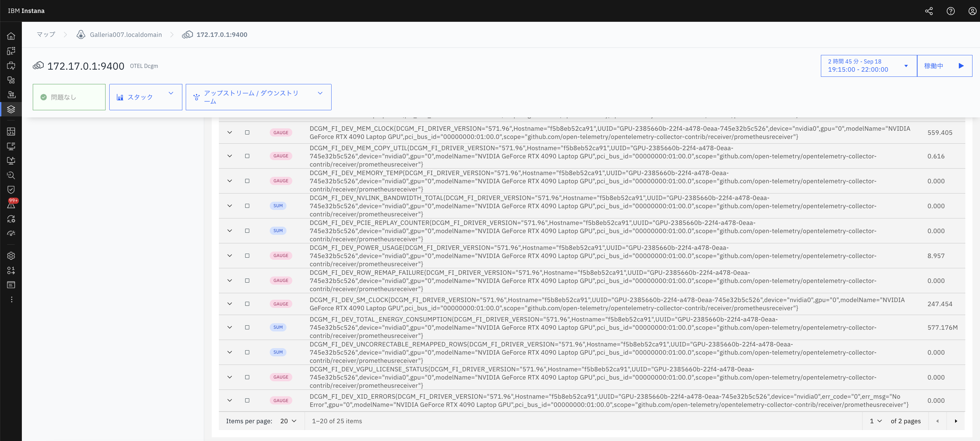This screenshot has height=441, width=980.
Task: Open the Events panel showing 99+ alerts
Action: [11, 204]
